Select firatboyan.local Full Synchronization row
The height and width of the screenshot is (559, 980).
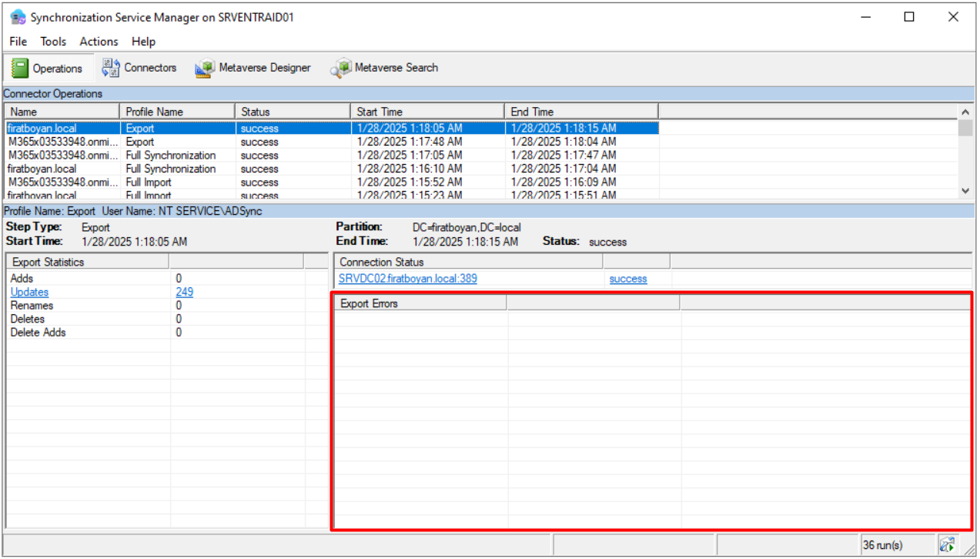[x=331, y=169]
